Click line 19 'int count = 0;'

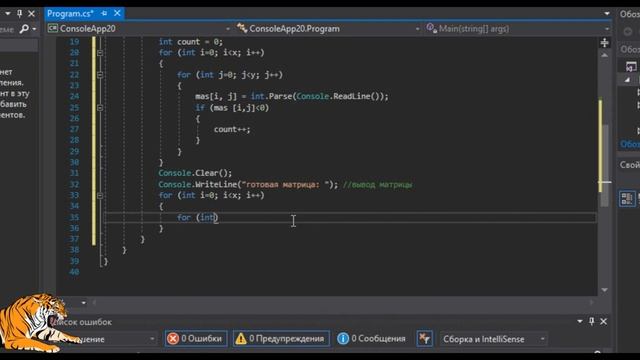[191, 42]
